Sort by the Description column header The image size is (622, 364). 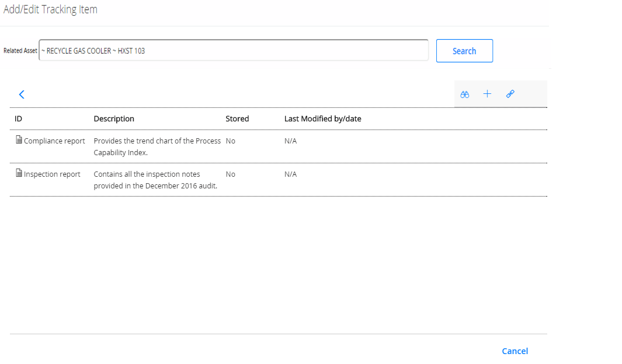[114, 118]
